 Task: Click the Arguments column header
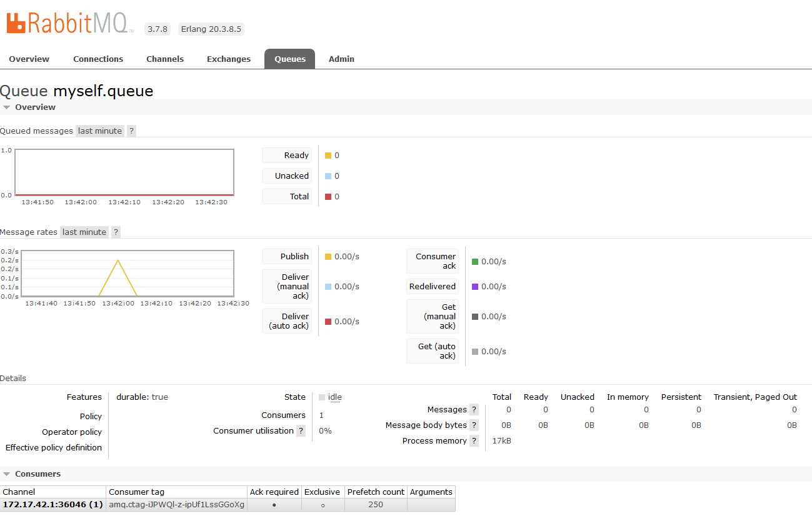pyautogui.click(x=431, y=492)
